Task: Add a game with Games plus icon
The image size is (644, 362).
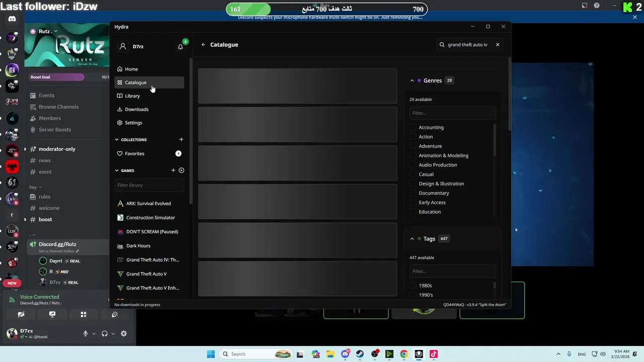Action: point(173,170)
